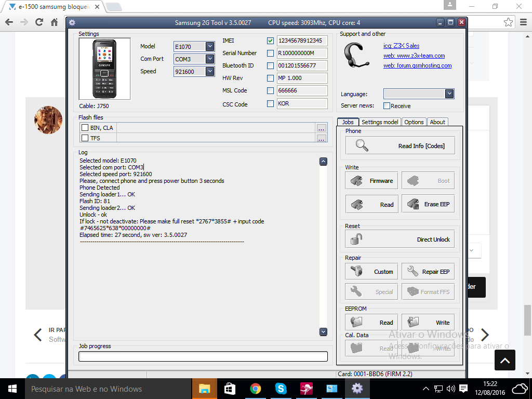Check the HW Rev checkbox
Image resolution: width=532 pixels, height=399 pixels.
coord(270,78)
